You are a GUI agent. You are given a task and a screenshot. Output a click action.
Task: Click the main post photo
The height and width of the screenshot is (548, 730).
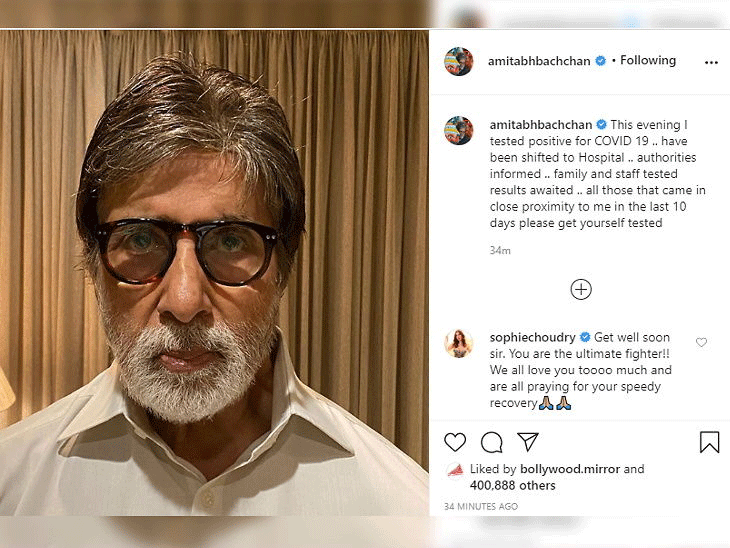(214, 272)
